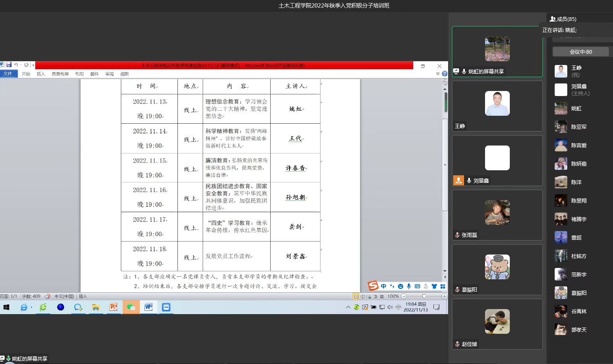Open the 审阅 (Review) ribbon tab
Screen dimensions: 613x364
(110, 74)
